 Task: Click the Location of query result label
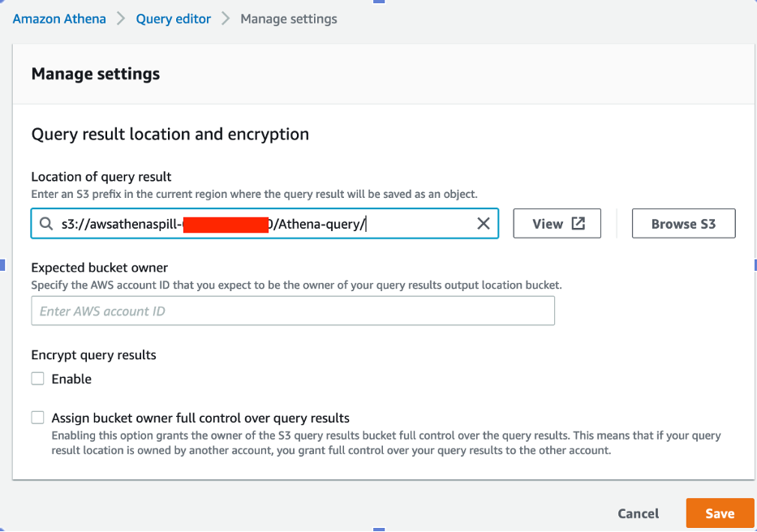pyautogui.click(x=101, y=177)
